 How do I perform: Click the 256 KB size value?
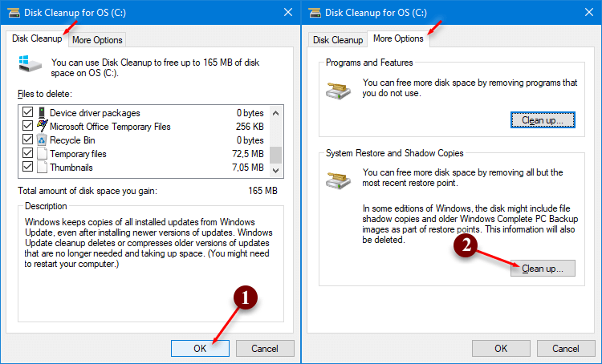tap(250, 127)
